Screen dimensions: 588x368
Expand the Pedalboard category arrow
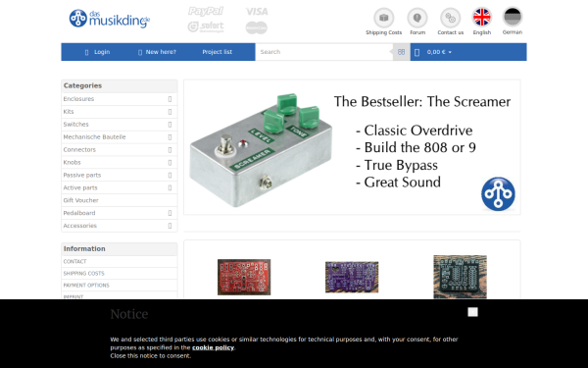tap(170, 213)
